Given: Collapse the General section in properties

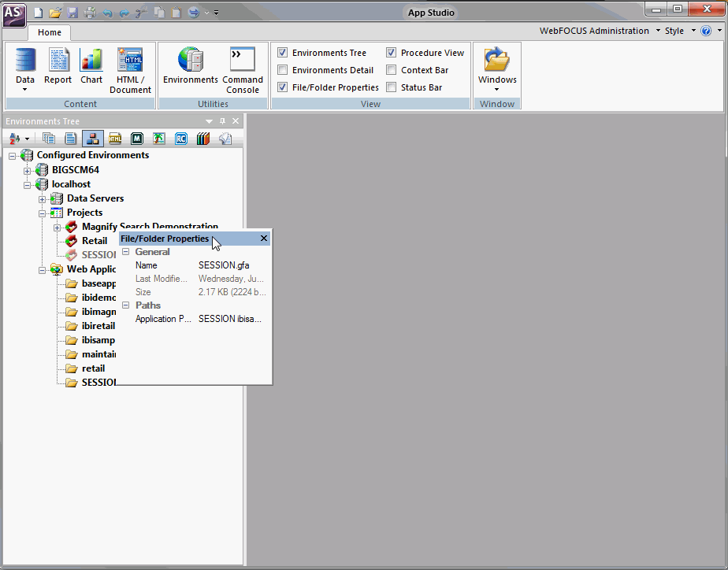Looking at the screenshot, I should tap(126, 252).
